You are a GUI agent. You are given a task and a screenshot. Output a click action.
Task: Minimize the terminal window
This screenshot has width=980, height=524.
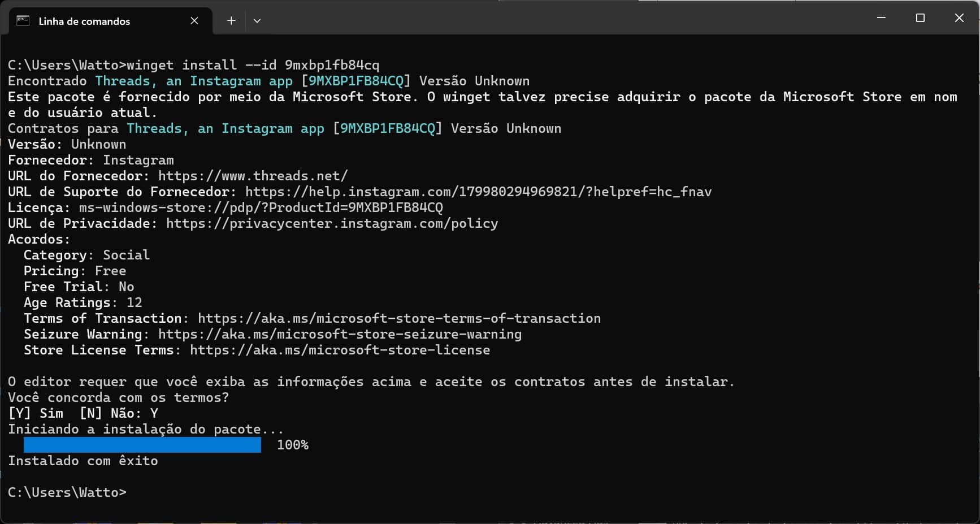tap(881, 18)
